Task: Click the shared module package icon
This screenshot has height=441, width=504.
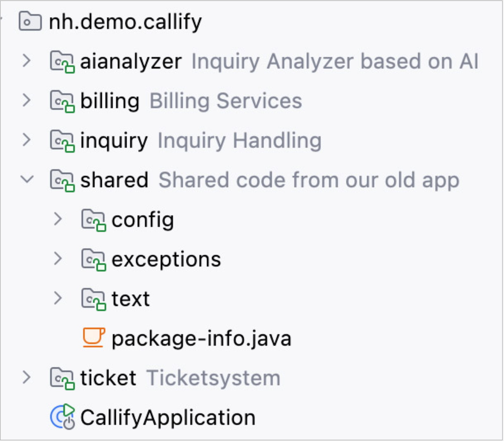Action: pyautogui.click(x=62, y=180)
